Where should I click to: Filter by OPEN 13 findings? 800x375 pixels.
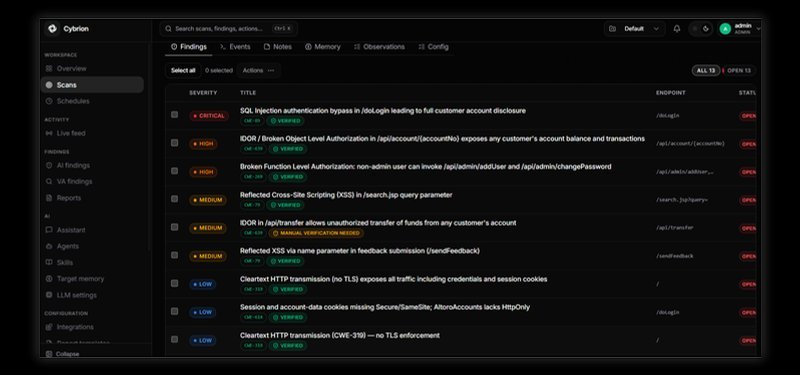click(739, 70)
